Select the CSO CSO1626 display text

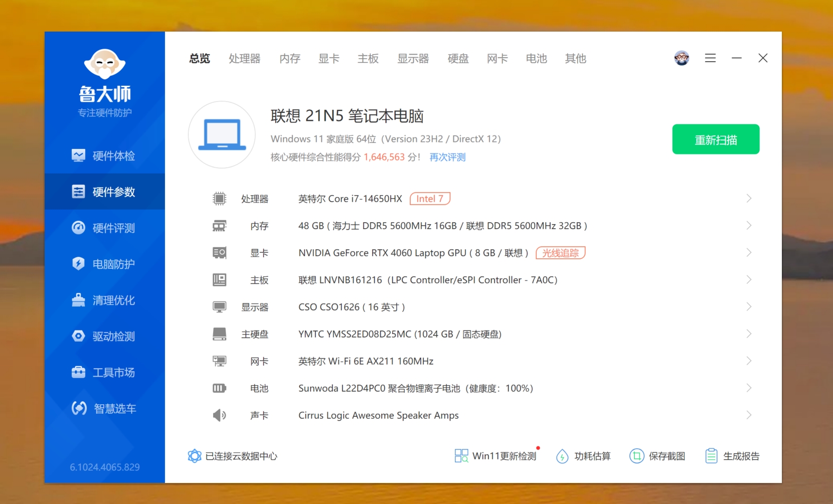tap(352, 307)
